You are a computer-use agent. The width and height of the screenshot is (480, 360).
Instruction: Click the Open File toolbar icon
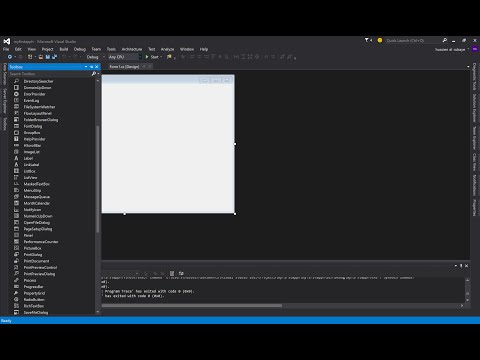(x=41, y=57)
